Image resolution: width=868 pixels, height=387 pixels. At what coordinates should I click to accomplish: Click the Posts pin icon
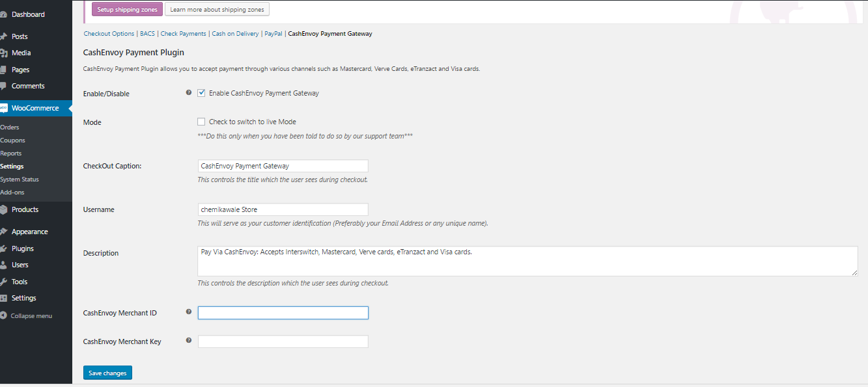click(3, 36)
